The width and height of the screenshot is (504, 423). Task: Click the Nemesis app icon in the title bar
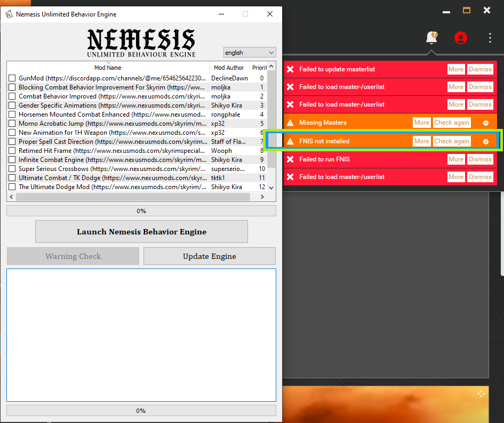[x=9, y=14]
